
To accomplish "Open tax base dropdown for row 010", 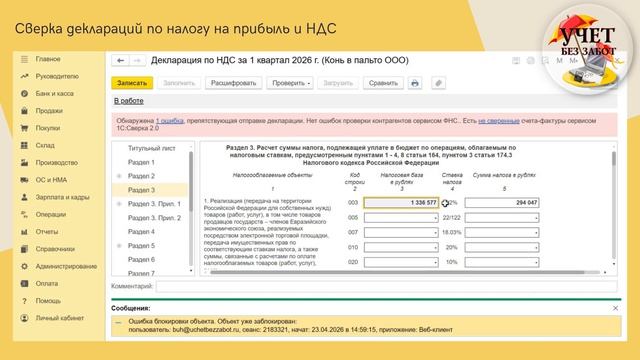I will point(436,247).
